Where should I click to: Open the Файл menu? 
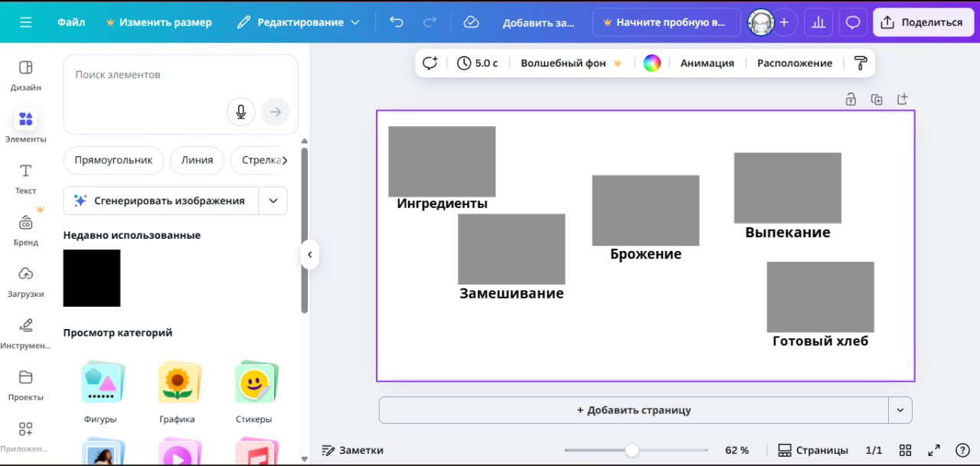pyautogui.click(x=70, y=21)
